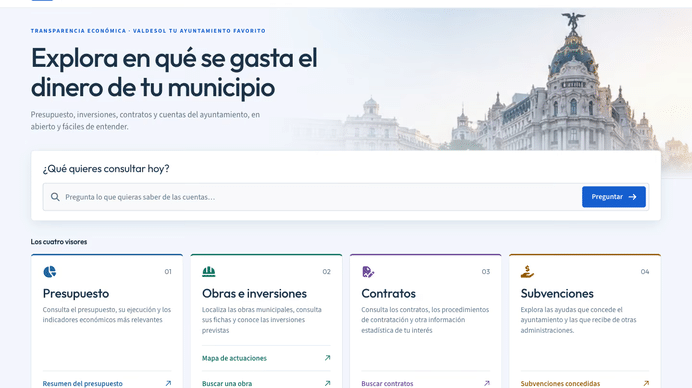Select the Contratos card heading
Image resolution: width=692 pixels, height=388 pixels.
coord(388,294)
